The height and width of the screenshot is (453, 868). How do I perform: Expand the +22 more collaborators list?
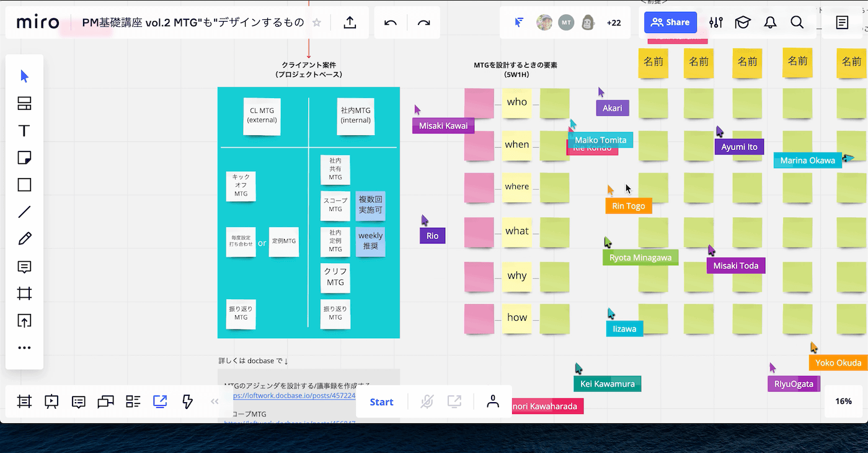click(x=614, y=22)
